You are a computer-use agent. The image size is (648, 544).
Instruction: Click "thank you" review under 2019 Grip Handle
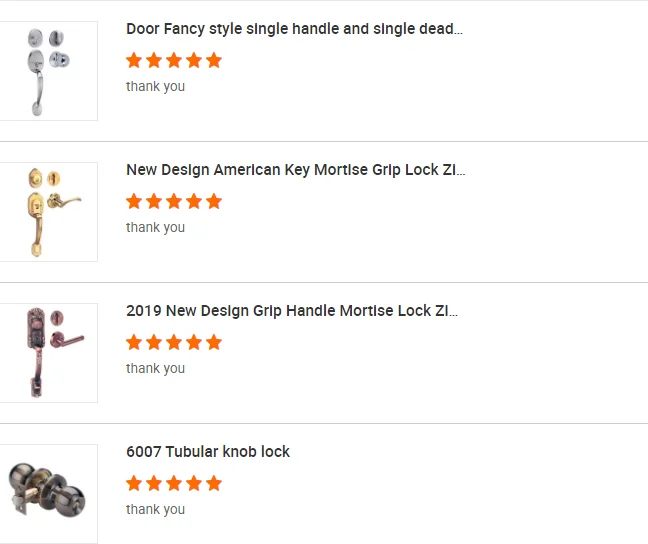155,368
